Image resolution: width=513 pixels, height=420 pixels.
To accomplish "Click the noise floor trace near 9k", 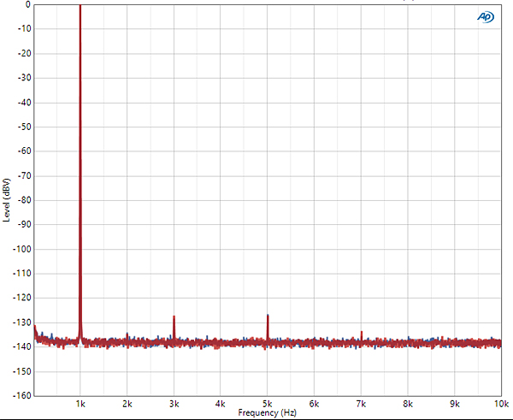I will point(455,342).
